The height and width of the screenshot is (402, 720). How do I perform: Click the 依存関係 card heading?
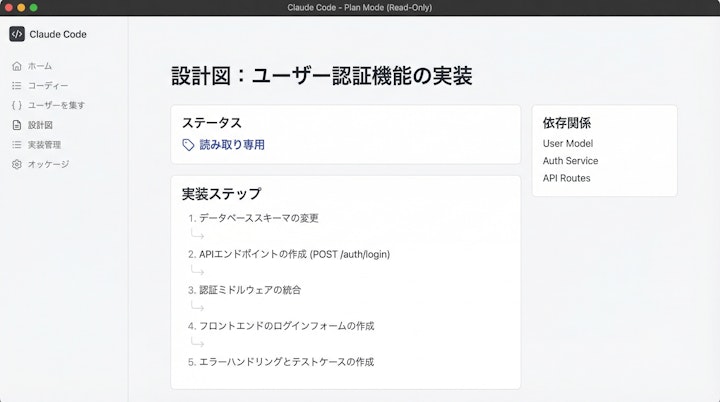(x=567, y=123)
